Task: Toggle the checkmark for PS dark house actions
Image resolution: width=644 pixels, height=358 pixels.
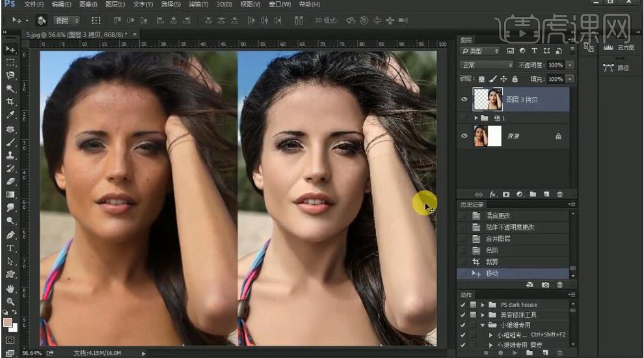Action: pyautogui.click(x=463, y=305)
